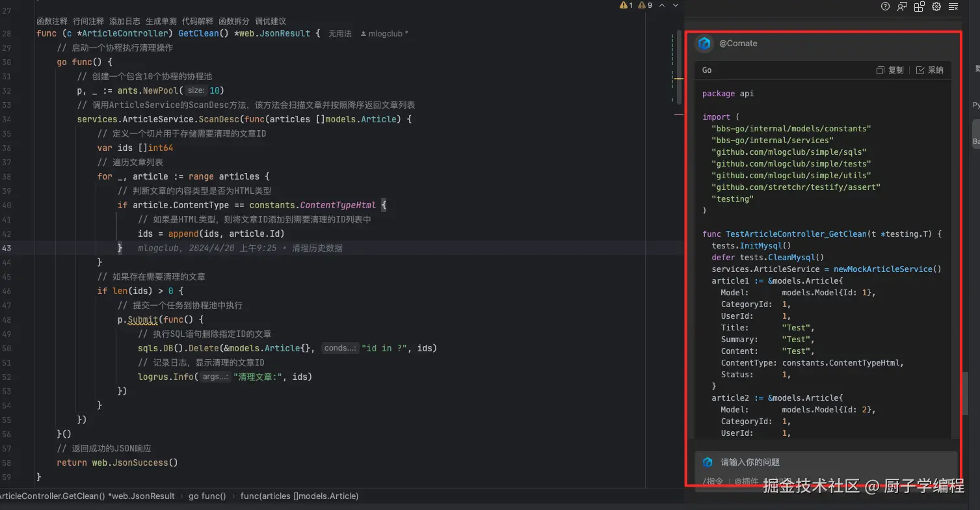Click the @Comate avatar icon
The width and height of the screenshot is (980, 510).
(704, 44)
